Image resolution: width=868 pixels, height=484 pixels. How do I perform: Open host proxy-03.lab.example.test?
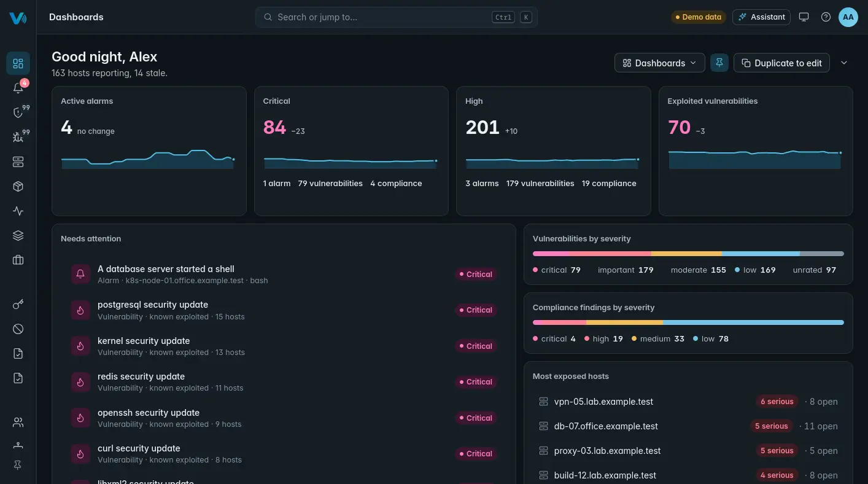point(688,451)
